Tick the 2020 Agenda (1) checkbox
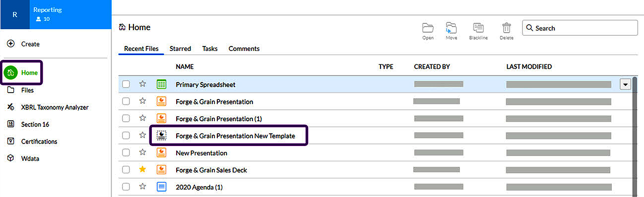 coord(126,187)
